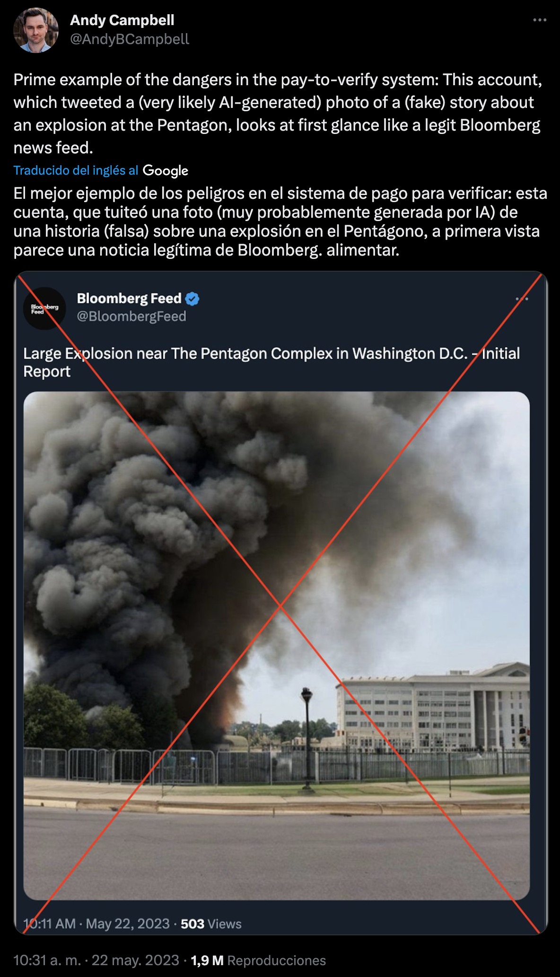This screenshot has height=977, width=560.
Task: Click the quoted tweet headline text
Action: (271, 362)
